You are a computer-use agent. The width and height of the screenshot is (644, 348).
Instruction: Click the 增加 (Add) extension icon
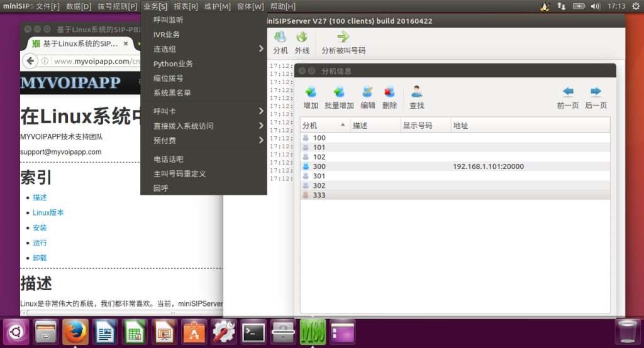coord(311,92)
